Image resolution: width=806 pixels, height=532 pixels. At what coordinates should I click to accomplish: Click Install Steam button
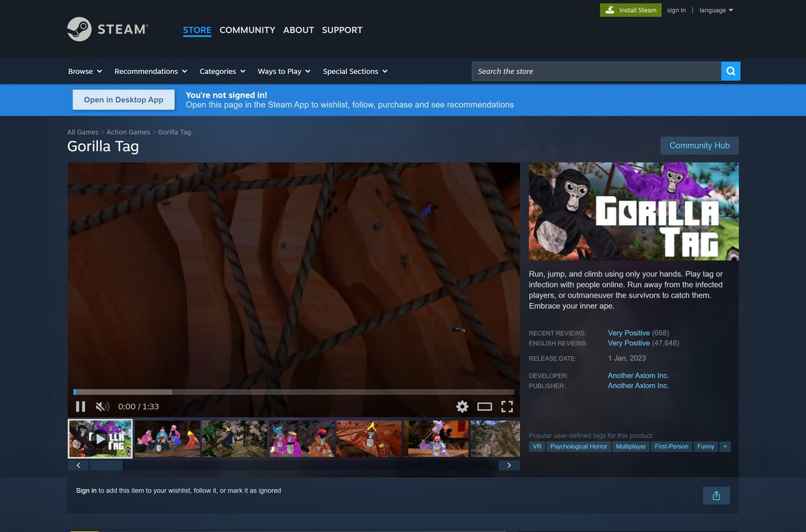click(x=631, y=10)
